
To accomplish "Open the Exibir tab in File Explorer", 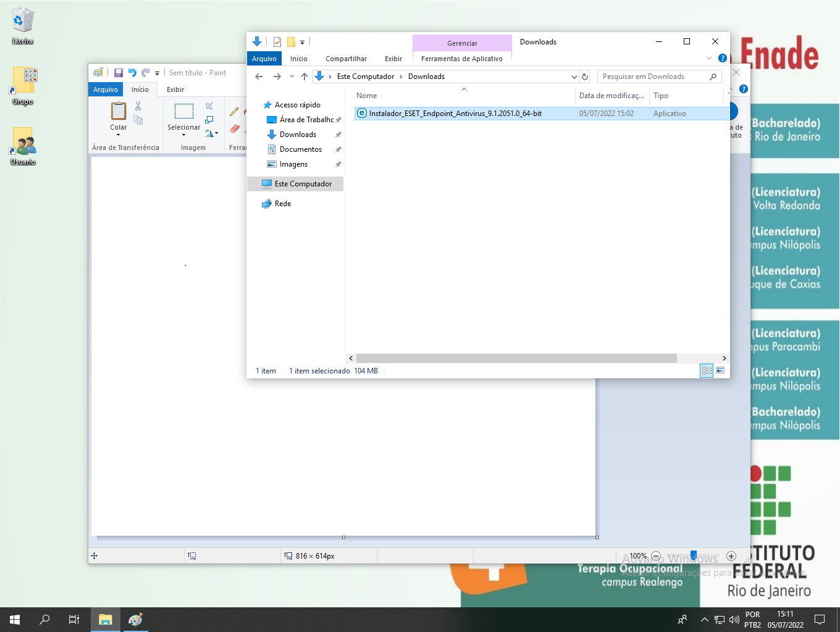I will [x=393, y=59].
